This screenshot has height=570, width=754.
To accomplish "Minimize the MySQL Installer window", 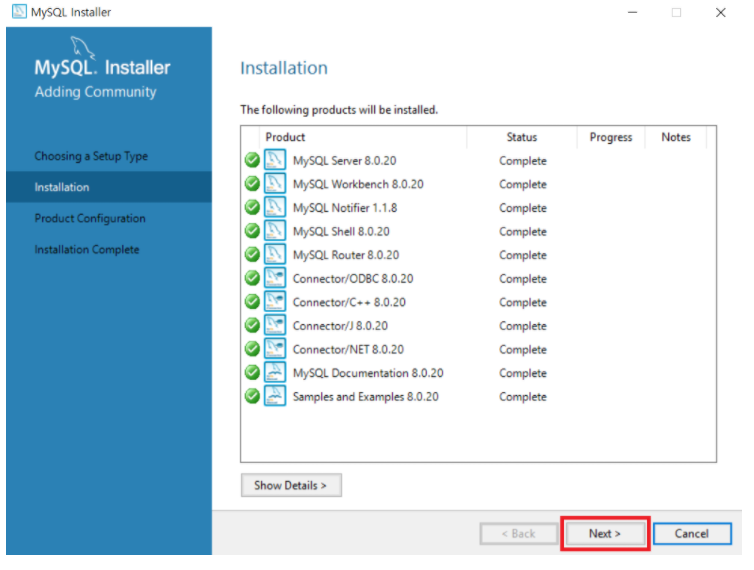I will [x=632, y=12].
